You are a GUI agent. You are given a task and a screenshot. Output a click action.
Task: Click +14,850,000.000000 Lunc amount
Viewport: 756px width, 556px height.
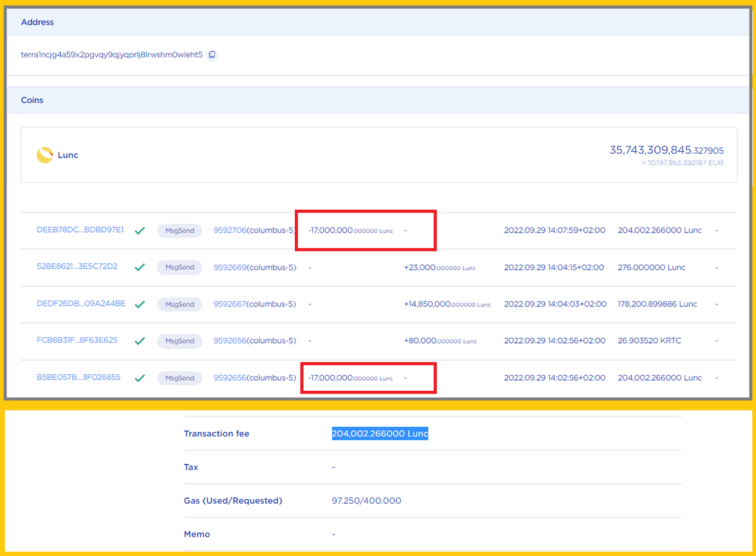tap(447, 304)
